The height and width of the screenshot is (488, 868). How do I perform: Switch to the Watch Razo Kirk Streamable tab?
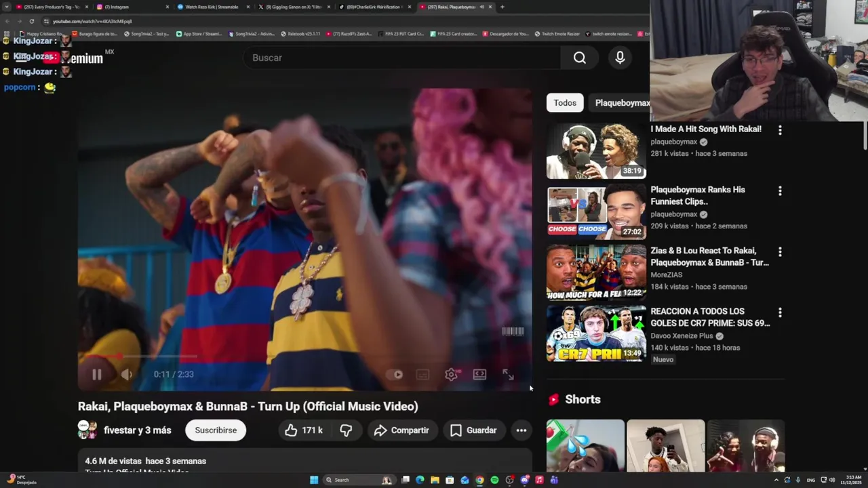[213, 7]
